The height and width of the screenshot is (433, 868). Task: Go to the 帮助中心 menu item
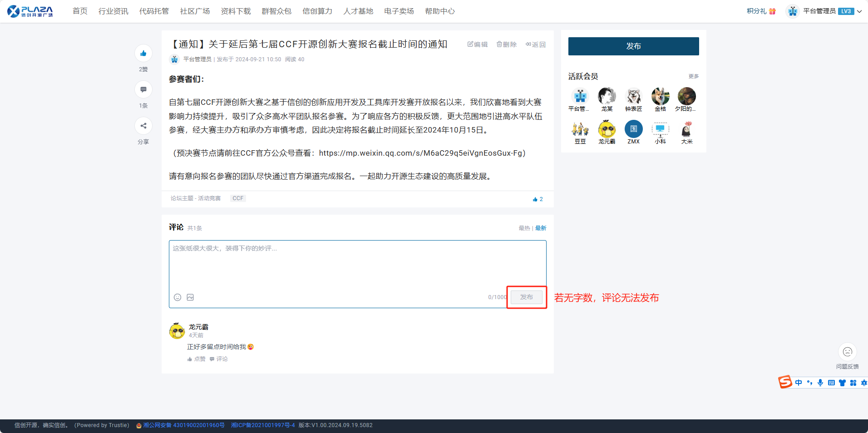pyautogui.click(x=439, y=11)
